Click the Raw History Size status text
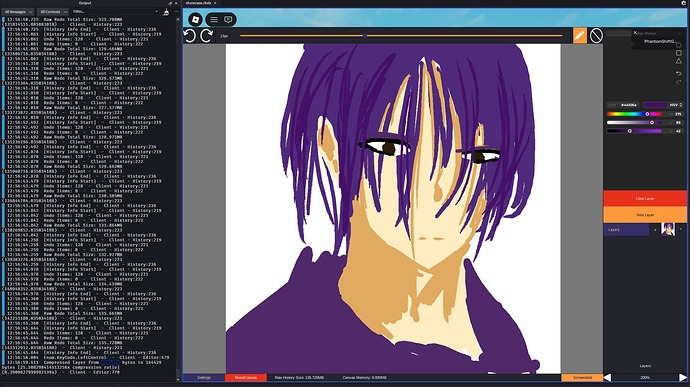Image resolution: width=690 pixels, height=387 pixels. point(299,378)
